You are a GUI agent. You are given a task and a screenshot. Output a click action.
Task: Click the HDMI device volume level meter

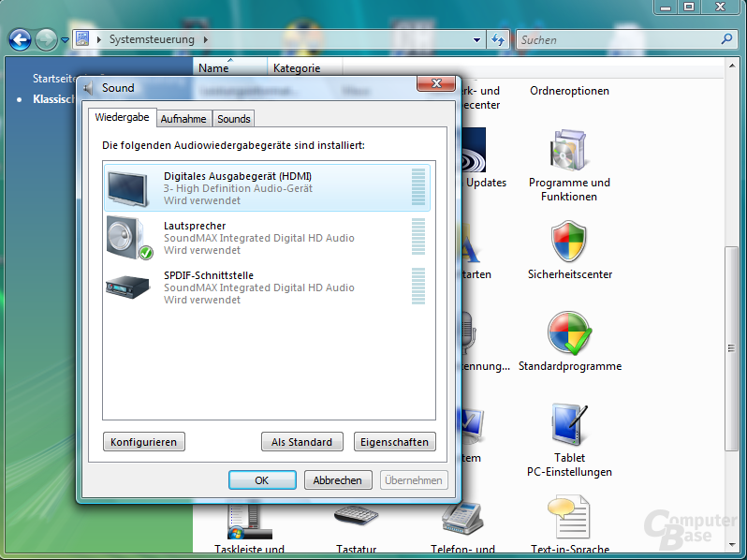418,187
